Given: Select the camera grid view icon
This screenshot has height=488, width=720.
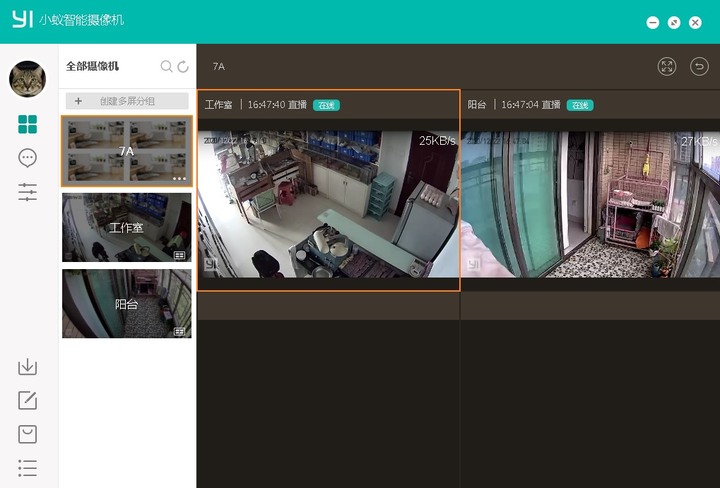Looking at the screenshot, I should 28,124.
